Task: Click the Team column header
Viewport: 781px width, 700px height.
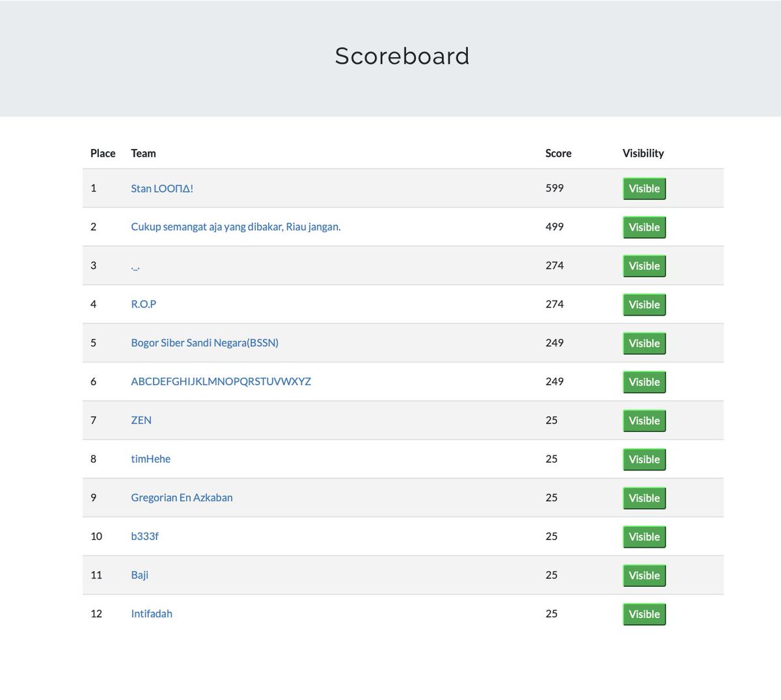Action: (143, 154)
